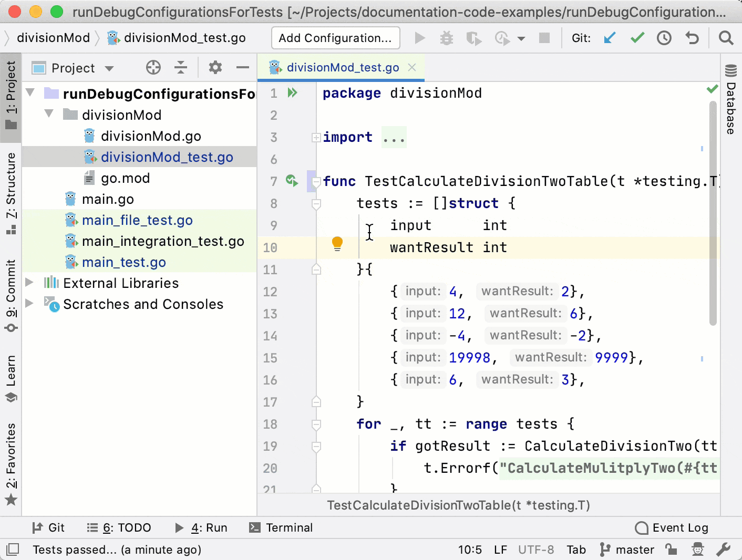Click the intention lightbulb on line 10
Screen dimensions: 742x560
[x=337, y=244]
